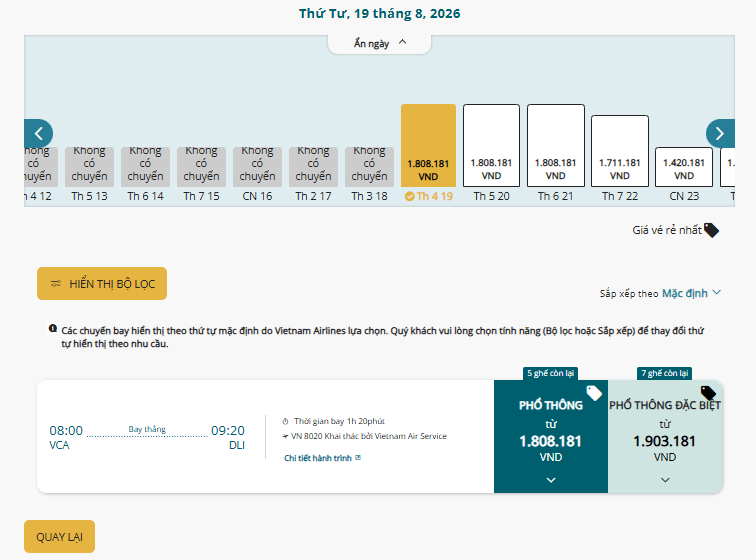Image resolution: width=756 pixels, height=560 pixels.
Task: Click the black cheapest-fare tag icon
Action: [x=711, y=231]
